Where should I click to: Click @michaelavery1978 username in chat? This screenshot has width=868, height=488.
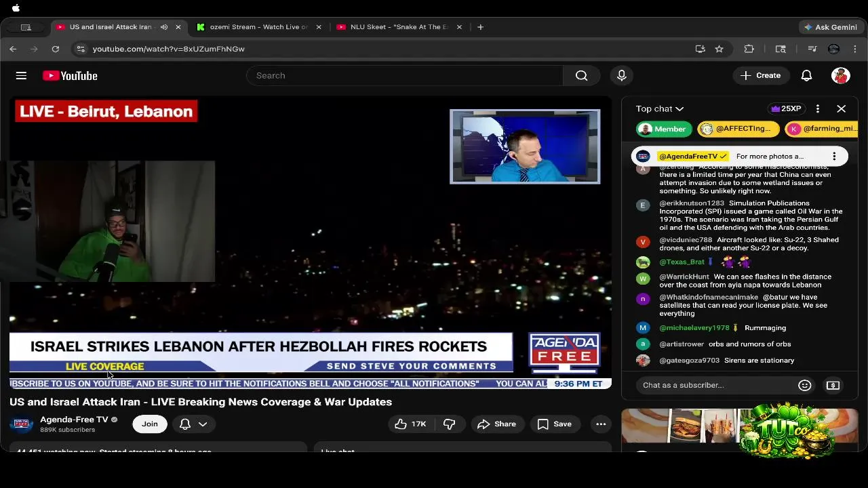point(694,328)
